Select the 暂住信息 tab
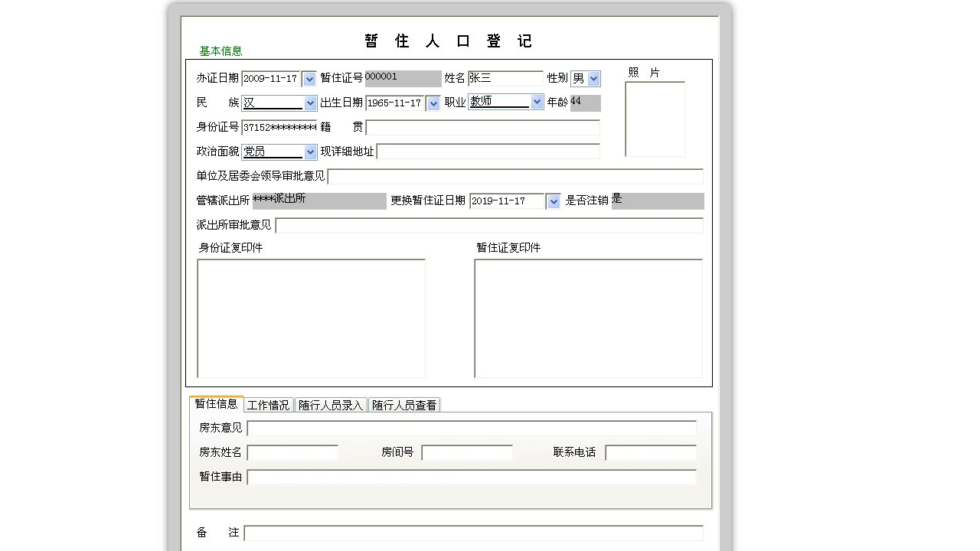980x551 pixels. [x=217, y=405]
